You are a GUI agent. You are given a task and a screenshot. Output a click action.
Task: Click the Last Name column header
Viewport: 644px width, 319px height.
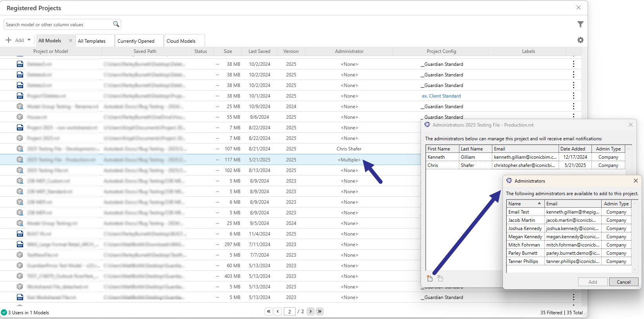(475, 149)
